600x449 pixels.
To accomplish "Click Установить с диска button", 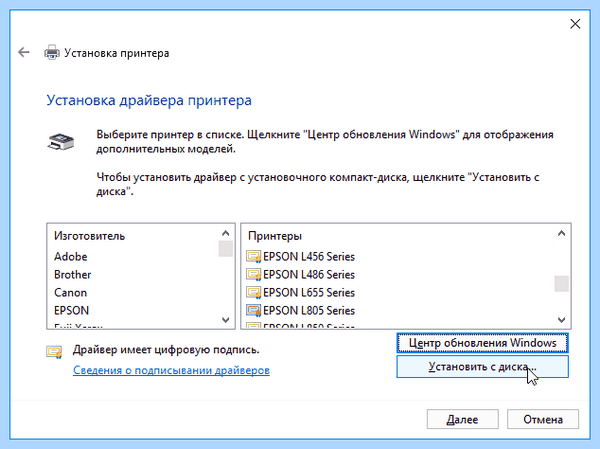I will click(x=483, y=367).
